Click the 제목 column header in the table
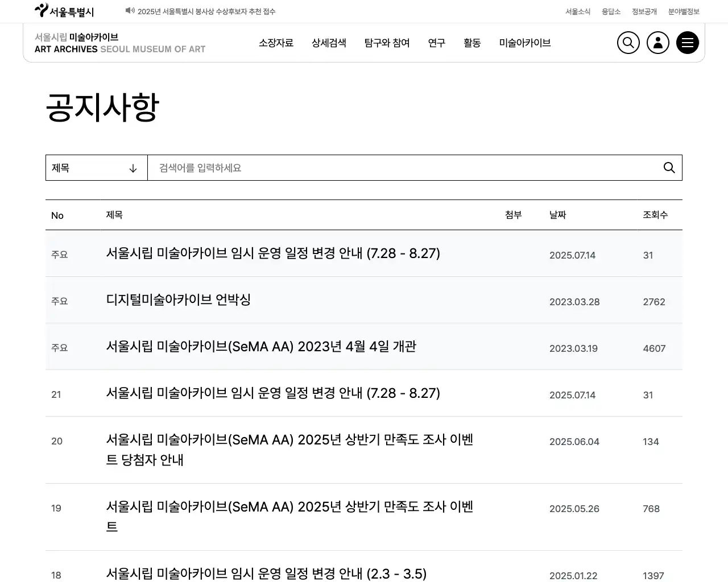The width and height of the screenshot is (728, 582). tap(114, 215)
